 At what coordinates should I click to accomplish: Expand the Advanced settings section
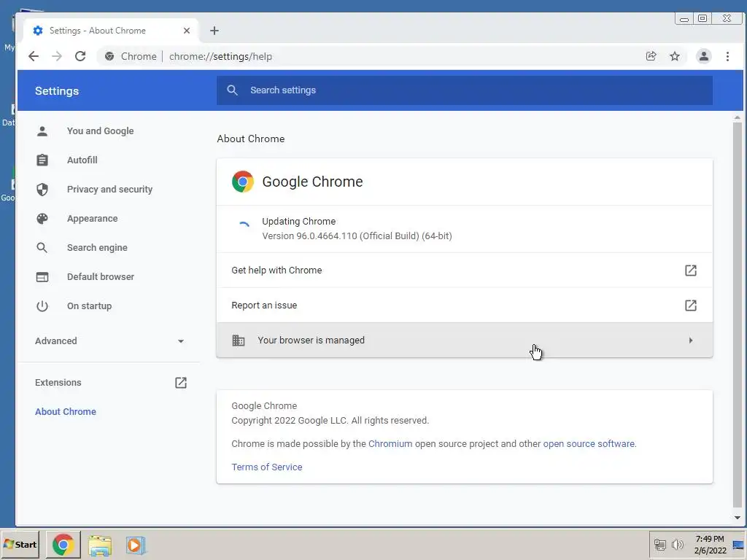[x=109, y=341]
